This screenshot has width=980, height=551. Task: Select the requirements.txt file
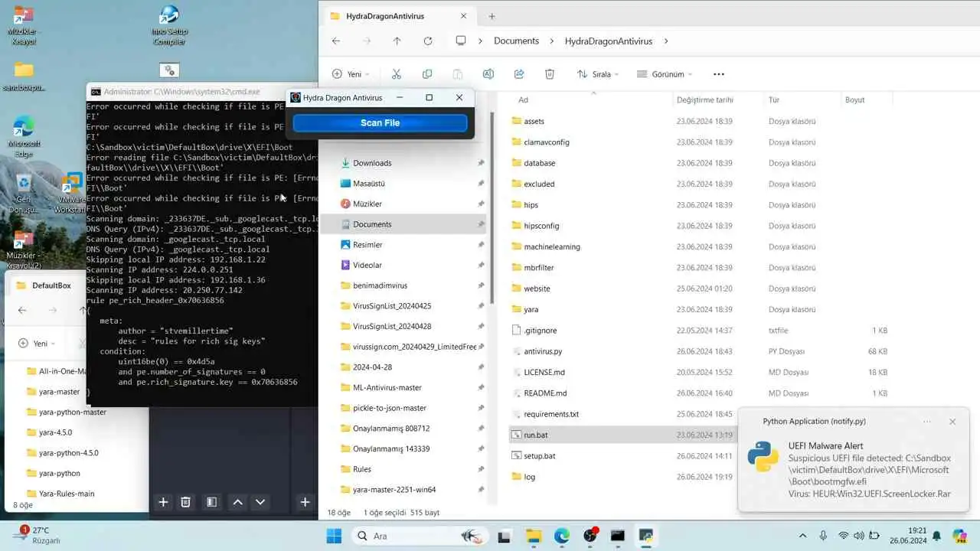[x=550, y=414]
